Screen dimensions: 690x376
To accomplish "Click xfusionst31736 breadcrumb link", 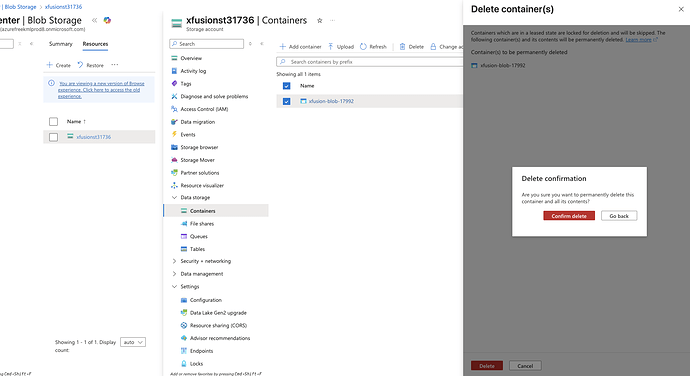I will click(63, 7).
